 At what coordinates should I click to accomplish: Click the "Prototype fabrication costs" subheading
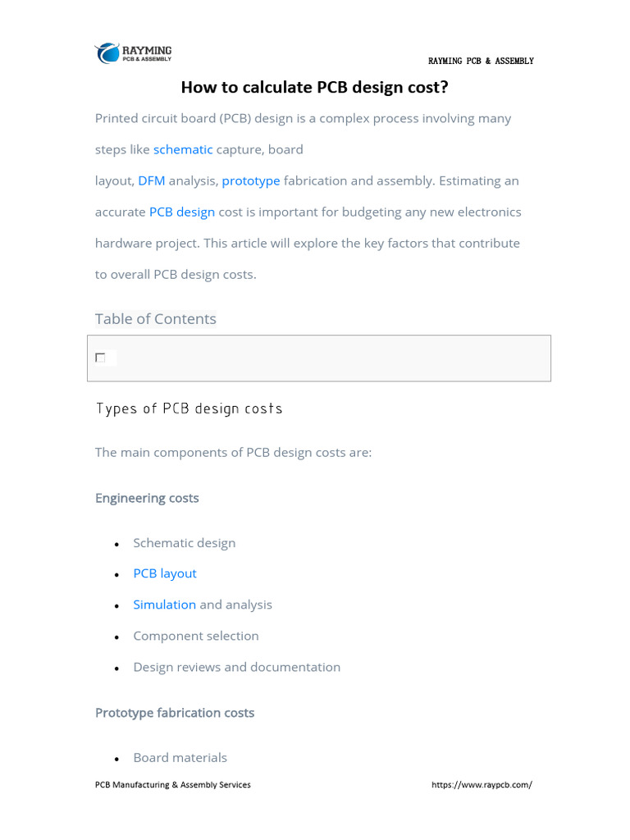click(175, 713)
